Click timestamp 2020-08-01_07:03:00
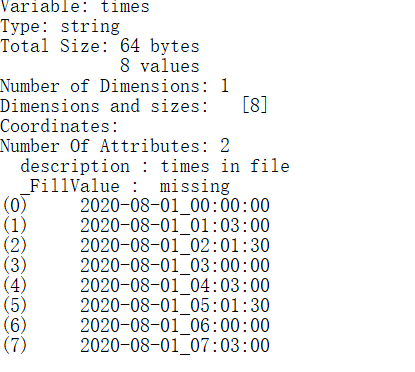This screenshot has height=372, width=415. point(175,346)
